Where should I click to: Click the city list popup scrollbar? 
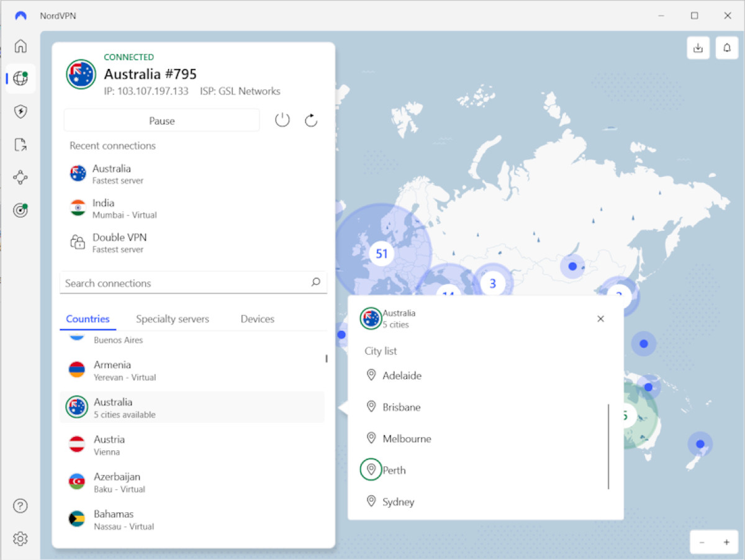click(608, 446)
